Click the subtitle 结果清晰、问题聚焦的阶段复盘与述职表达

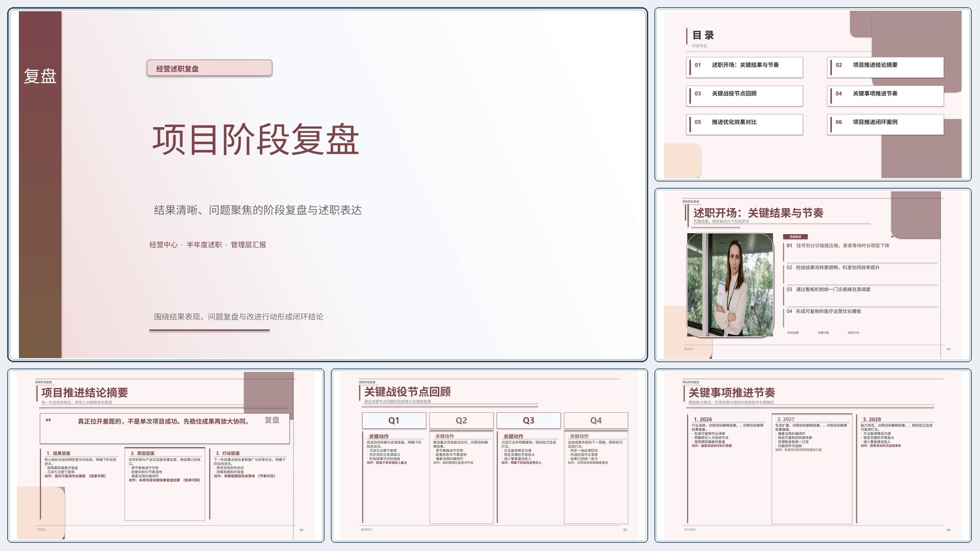(x=258, y=210)
